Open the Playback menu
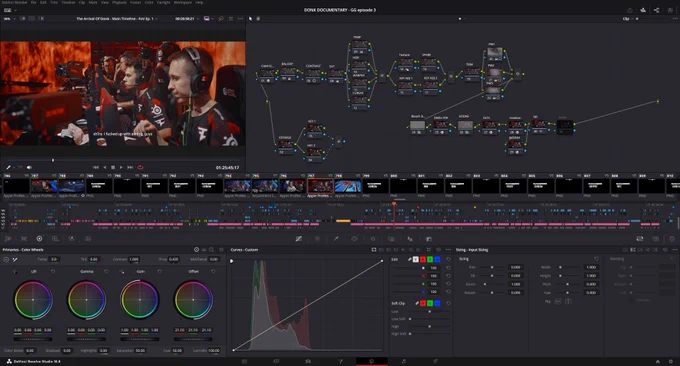Viewport: 680px width, 366px height. 119,2
